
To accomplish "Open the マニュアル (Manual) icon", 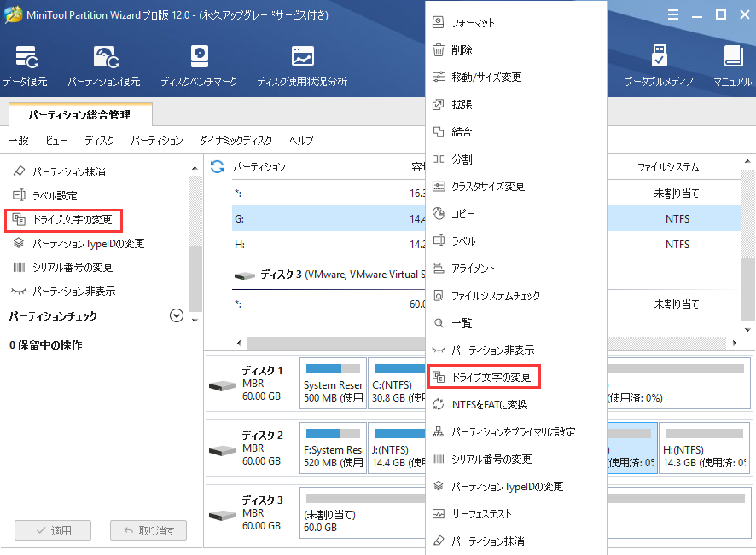I will [732, 66].
